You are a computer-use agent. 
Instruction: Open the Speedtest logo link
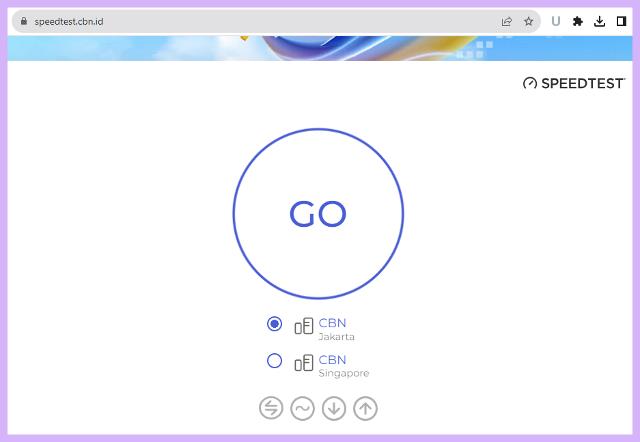574,83
